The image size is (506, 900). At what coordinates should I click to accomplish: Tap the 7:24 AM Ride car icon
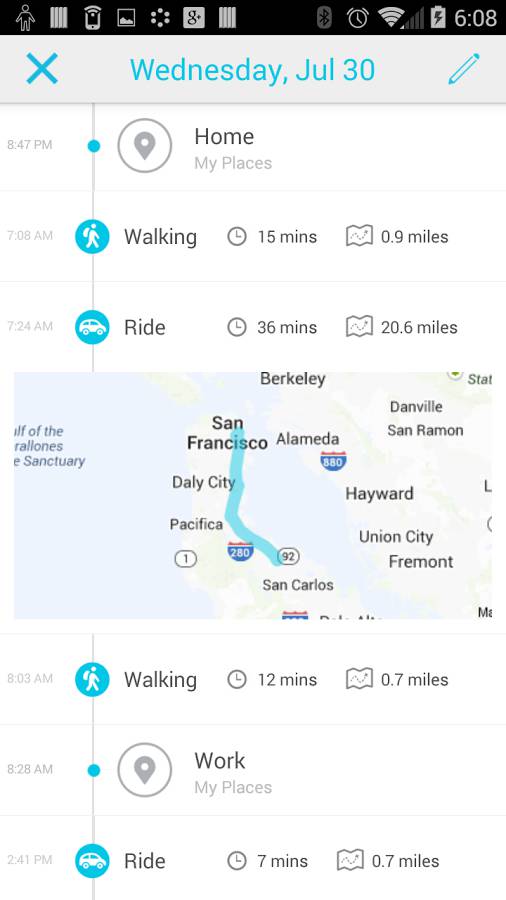[x=92, y=327]
